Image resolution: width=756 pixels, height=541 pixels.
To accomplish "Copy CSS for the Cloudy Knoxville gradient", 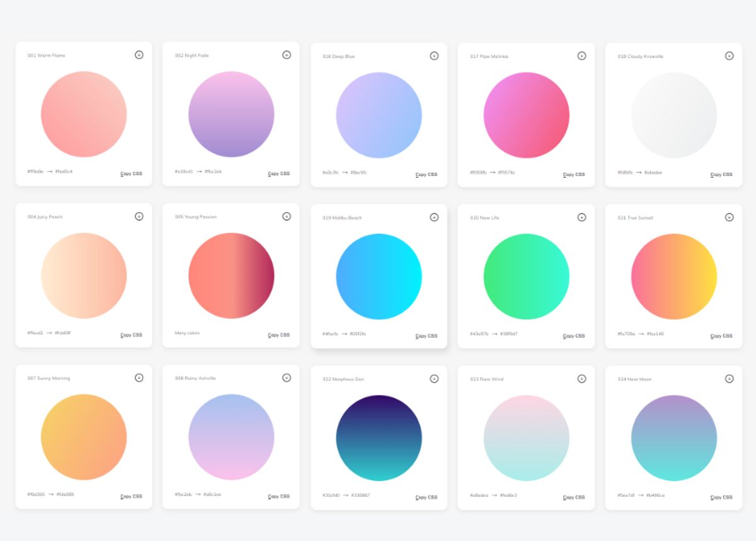I will click(x=721, y=175).
